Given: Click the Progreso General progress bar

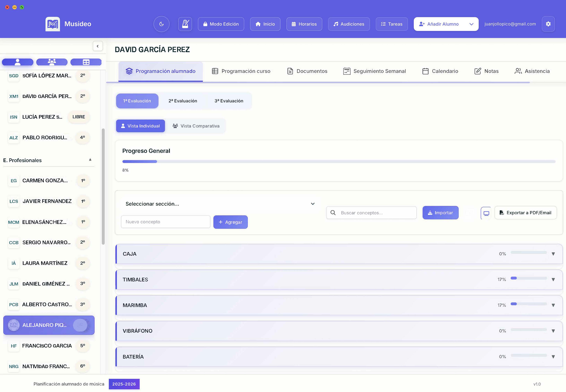Looking at the screenshot, I should [339, 162].
